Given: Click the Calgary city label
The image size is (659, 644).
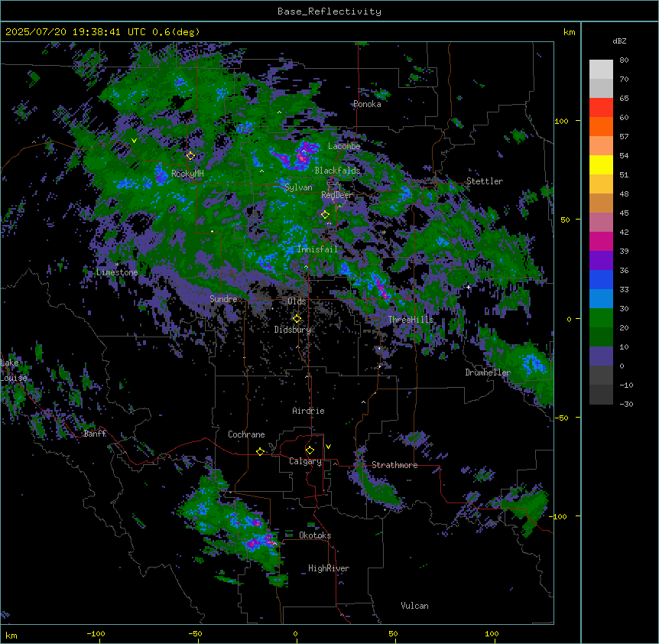Looking at the screenshot, I should pos(305,461).
